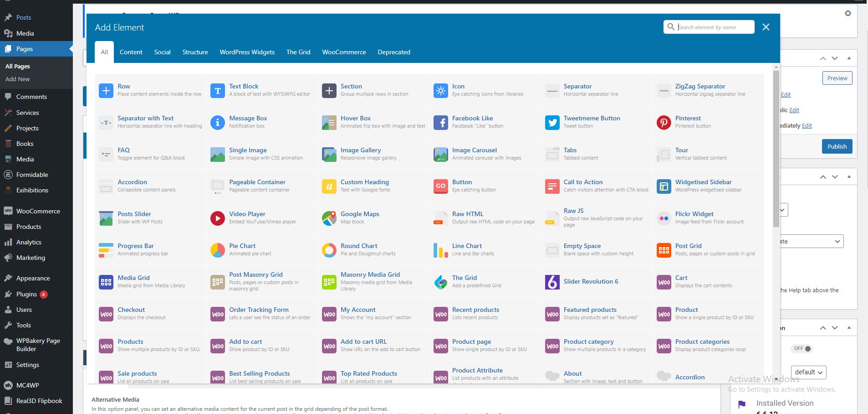Image resolution: width=868 pixels, height=414 pixels.
Task: Click the Slider Revolution 6 icon
Action: click(x=551, y=282)
